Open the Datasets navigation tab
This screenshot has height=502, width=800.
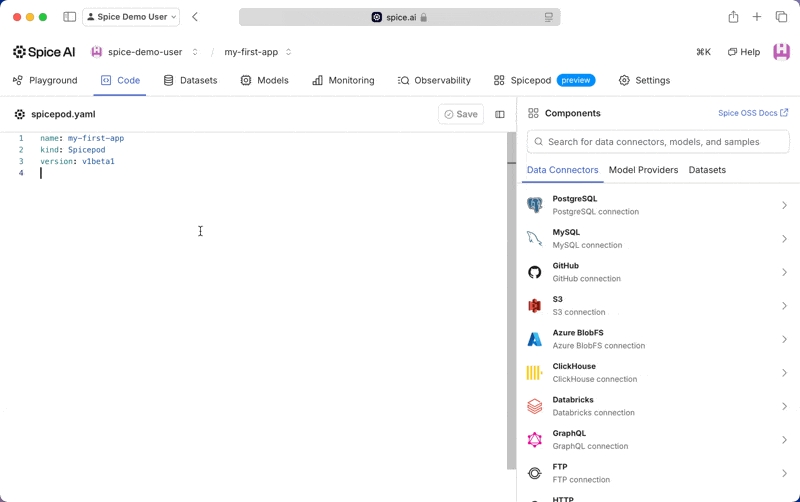[190, 80]
